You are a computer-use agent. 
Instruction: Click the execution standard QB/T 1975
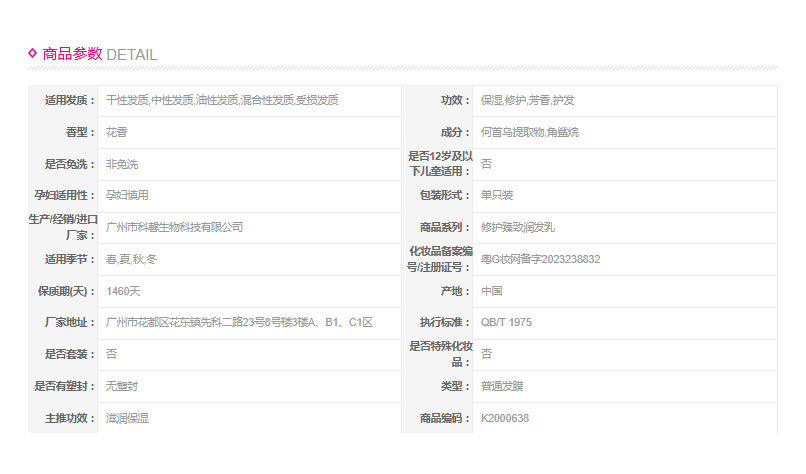(x=506, y=322)
